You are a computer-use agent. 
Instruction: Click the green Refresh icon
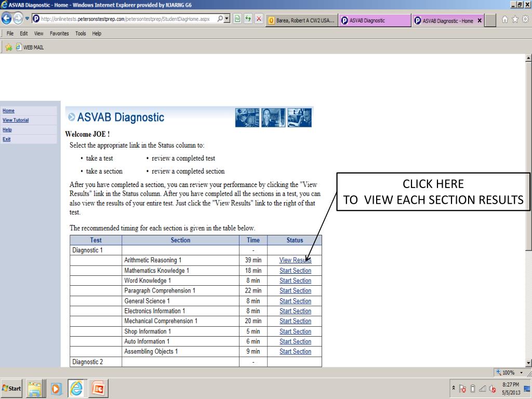(x=248, y=19)
